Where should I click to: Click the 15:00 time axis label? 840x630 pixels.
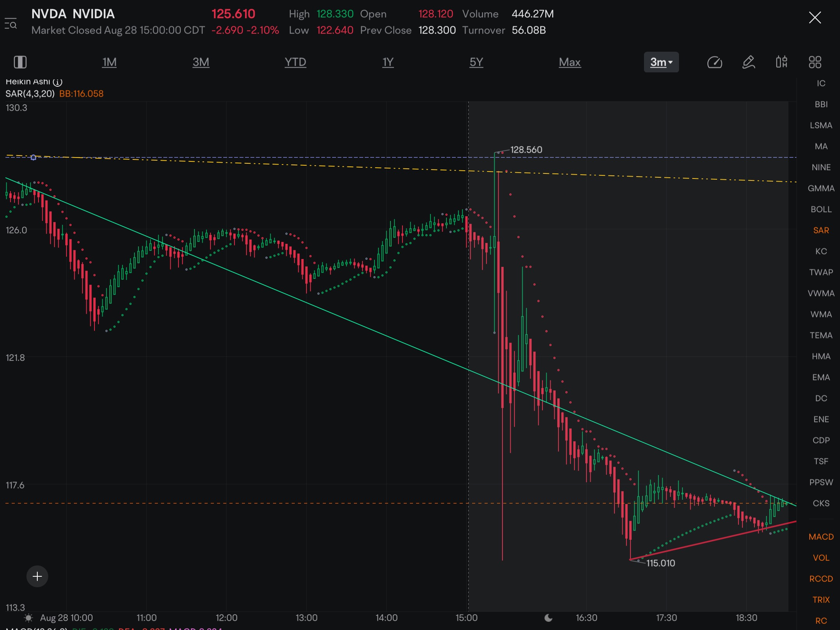pyautogui.click(x=467, y=618)
